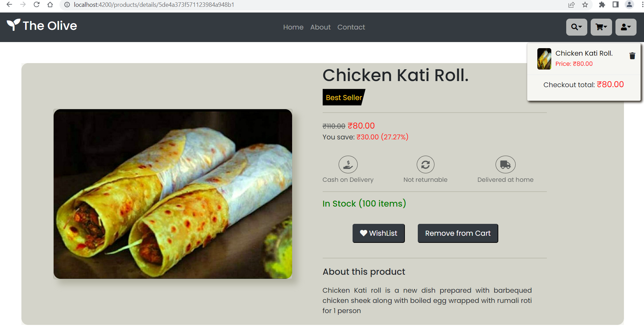Click The Olive logo icon
Image resolution: width=644 pixels, height=329 pixels.
point(13,25)
